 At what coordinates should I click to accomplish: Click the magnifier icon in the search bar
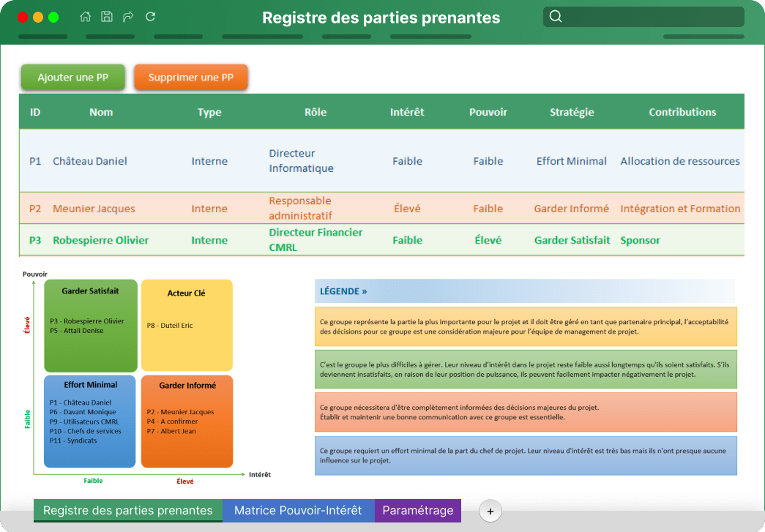click(x=556, y=16)
